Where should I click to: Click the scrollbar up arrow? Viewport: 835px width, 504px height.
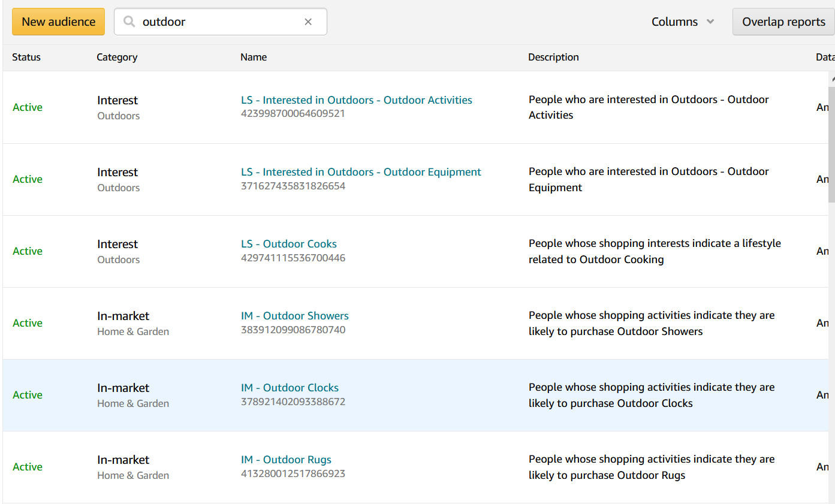(x=831, y=78)
